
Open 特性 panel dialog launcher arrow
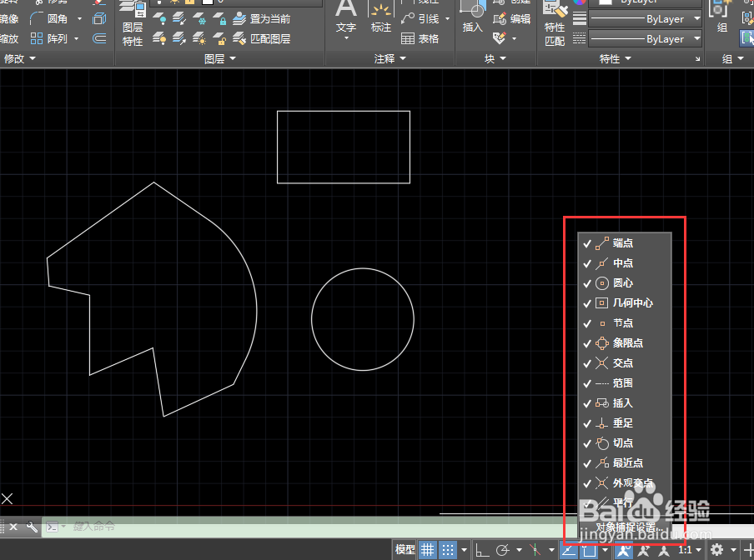[698, 58]
